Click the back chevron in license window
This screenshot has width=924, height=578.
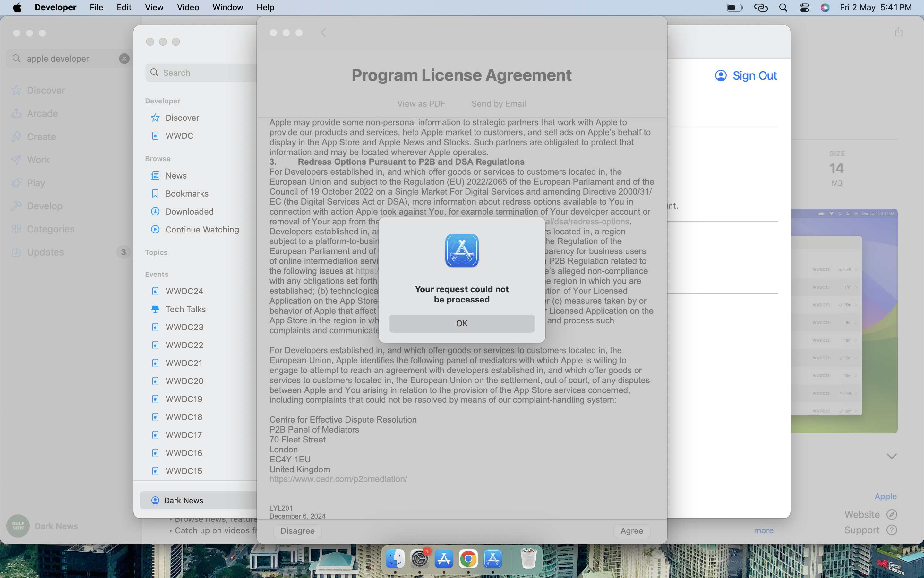pyautogui.click(x=323, y=32)
